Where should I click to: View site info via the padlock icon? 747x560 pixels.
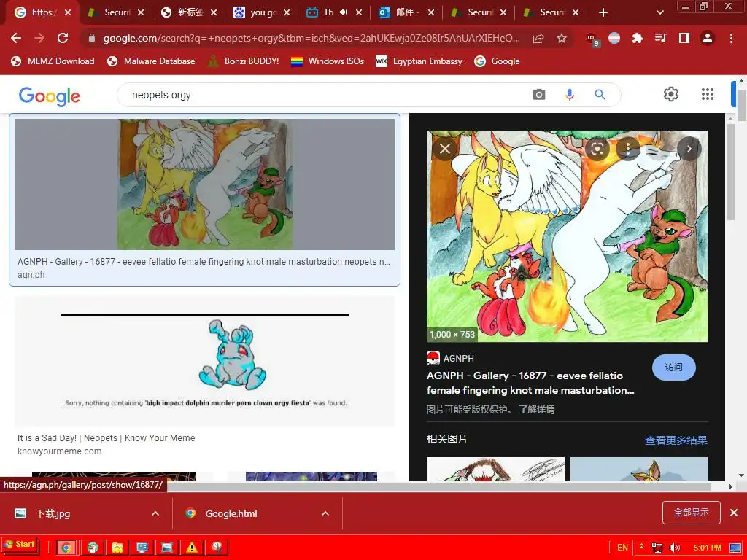92,38
